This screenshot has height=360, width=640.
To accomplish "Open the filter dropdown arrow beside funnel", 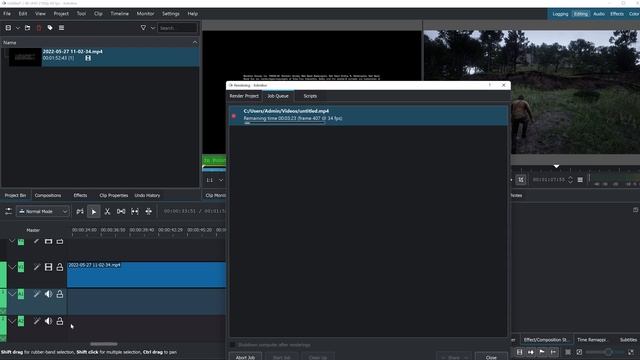I will 153,28.
